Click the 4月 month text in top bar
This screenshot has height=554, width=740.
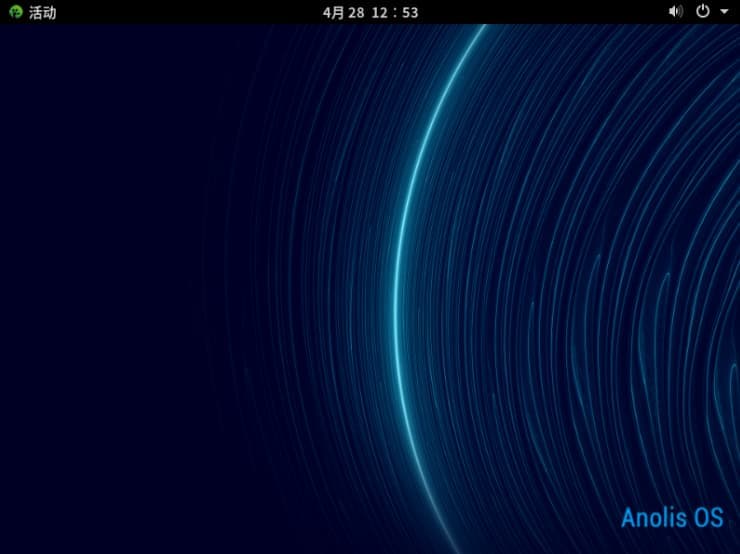pos(333,13)
